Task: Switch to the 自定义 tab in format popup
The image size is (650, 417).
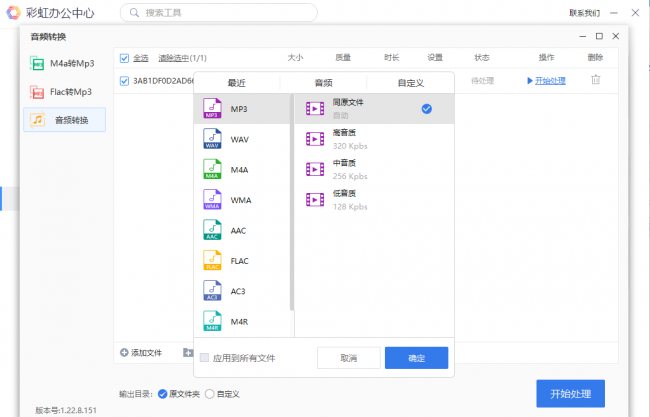Action: click(x=410, y=83)
